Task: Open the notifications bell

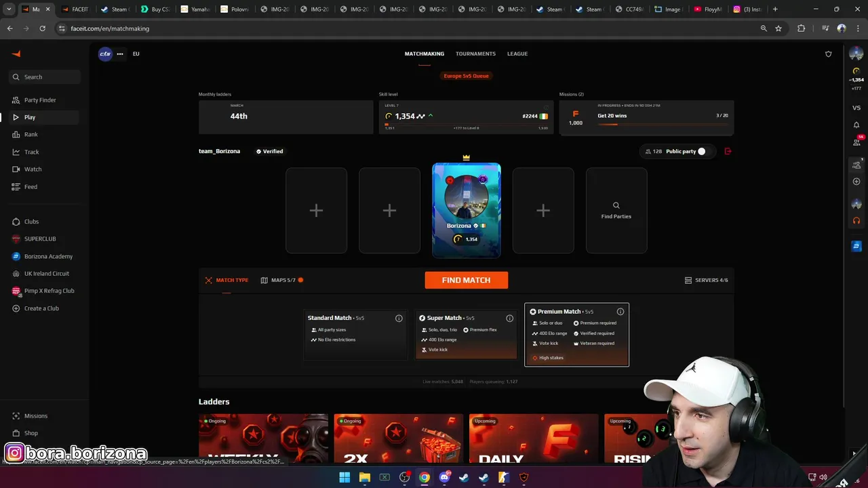Action: tap(856, 125)
